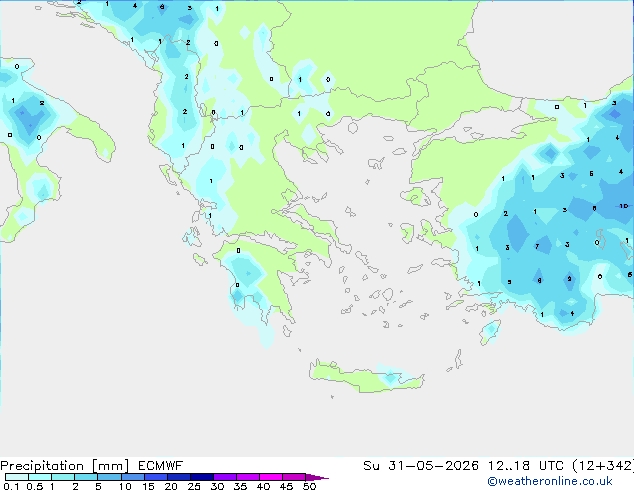This screenshot has width=634, height=490.
Task: Click the "50" legend scale label
Action: (310, 486)
